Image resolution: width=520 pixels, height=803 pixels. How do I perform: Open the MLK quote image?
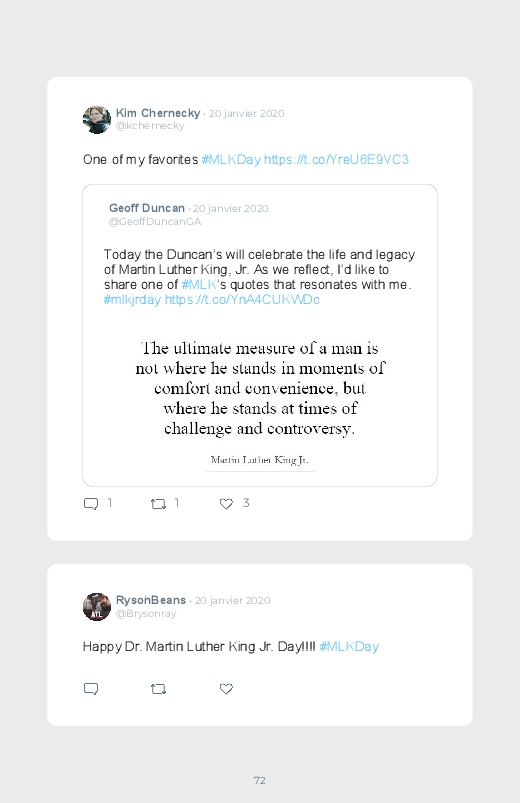[x=260, y=401]
